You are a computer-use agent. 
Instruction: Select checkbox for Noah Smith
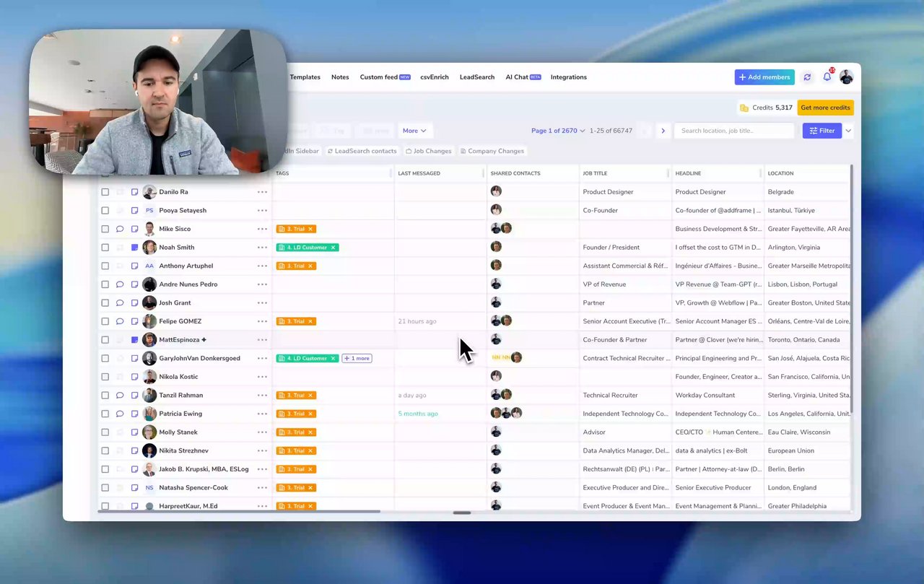tap(105, 248)
